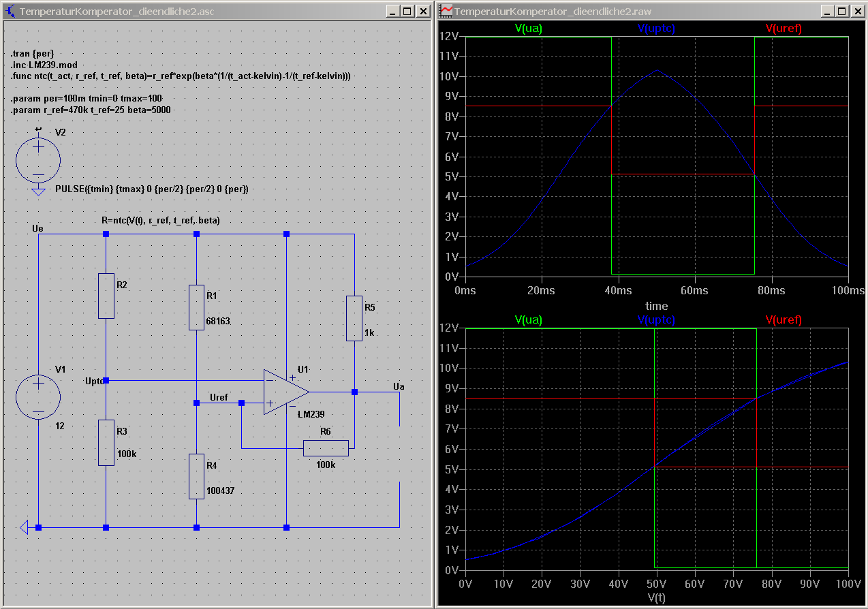The height and width of the screenshot is (609, 868).
Task: Click the .param per=100m directive
Action: tap(87, 99)
